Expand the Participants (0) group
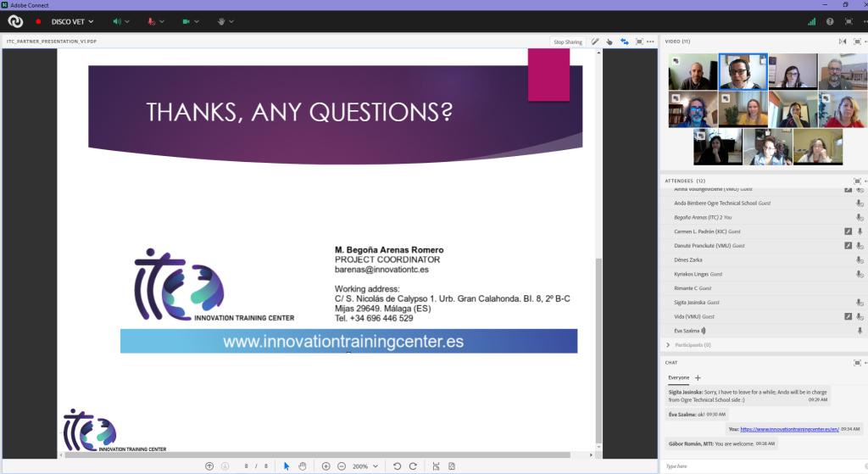The height and width of the screenshot is (474, 868). coord(668,345)
